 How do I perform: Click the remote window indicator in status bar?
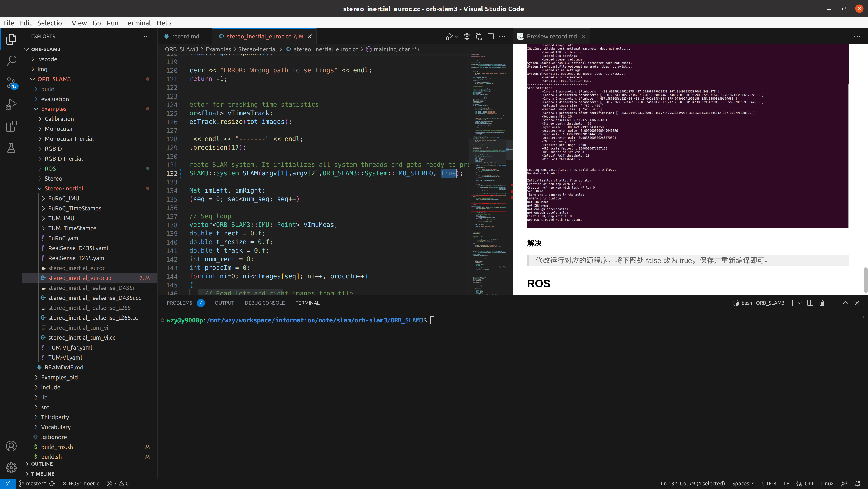click(8, 484)
